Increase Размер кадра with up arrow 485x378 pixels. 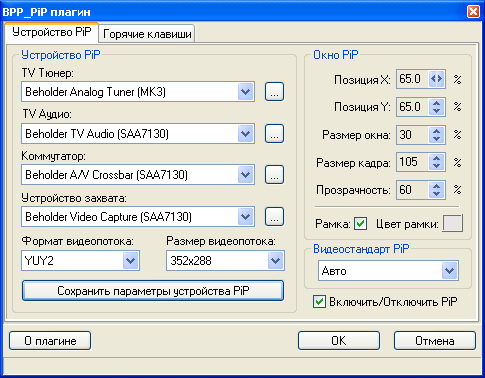(x=437, y=158)
